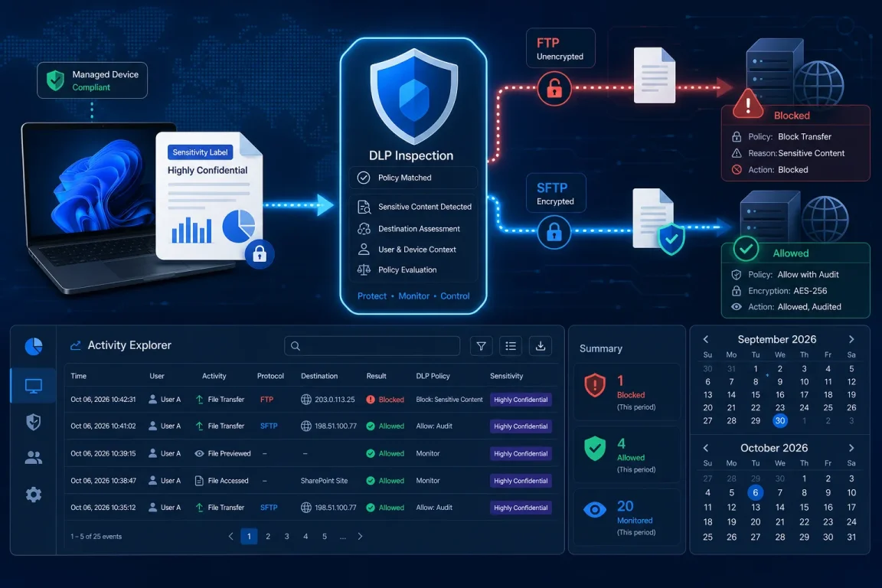Open page 3 of events
This screenshot has width=882, height=588.
(287, 536)
